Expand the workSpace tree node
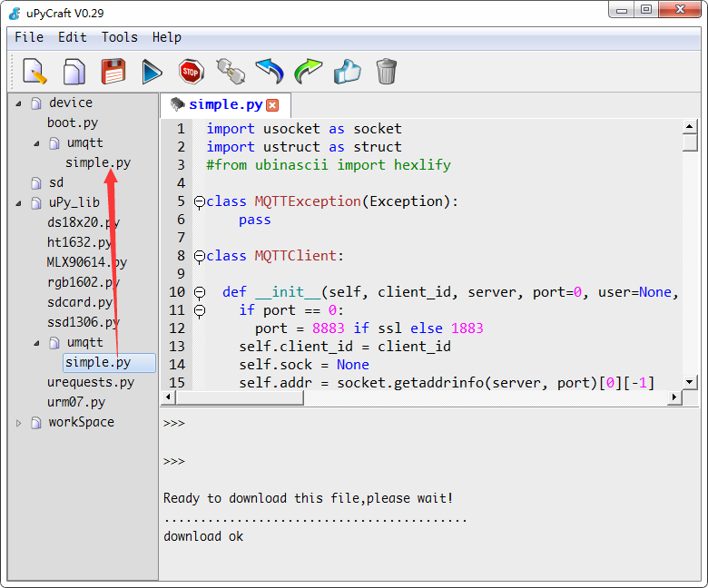 tap(18, 423)
